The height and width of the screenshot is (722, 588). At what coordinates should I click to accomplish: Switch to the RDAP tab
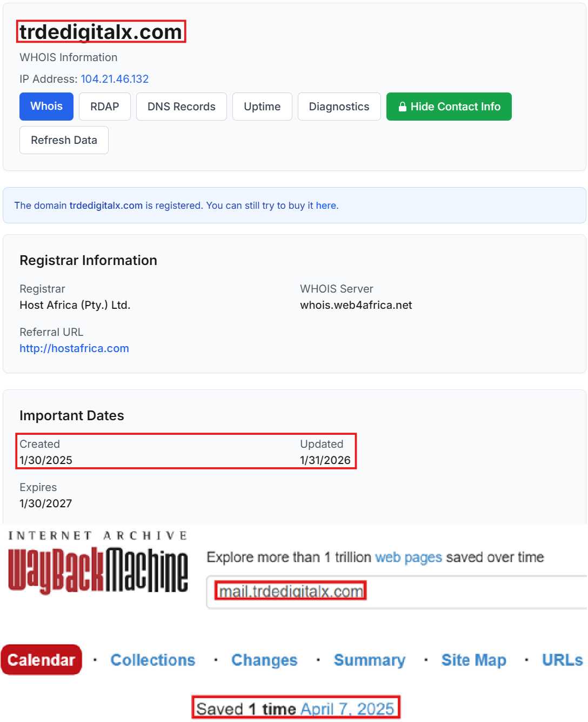pos(105,107)
